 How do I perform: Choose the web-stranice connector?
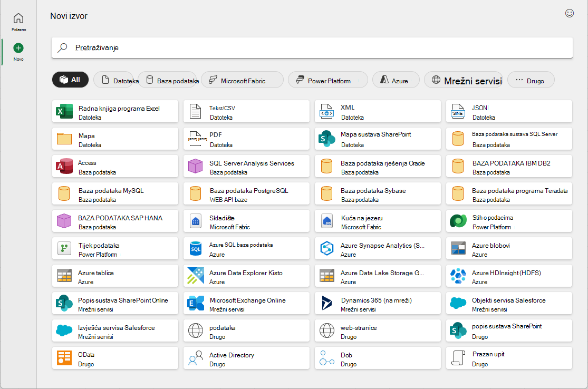point(378,330)
